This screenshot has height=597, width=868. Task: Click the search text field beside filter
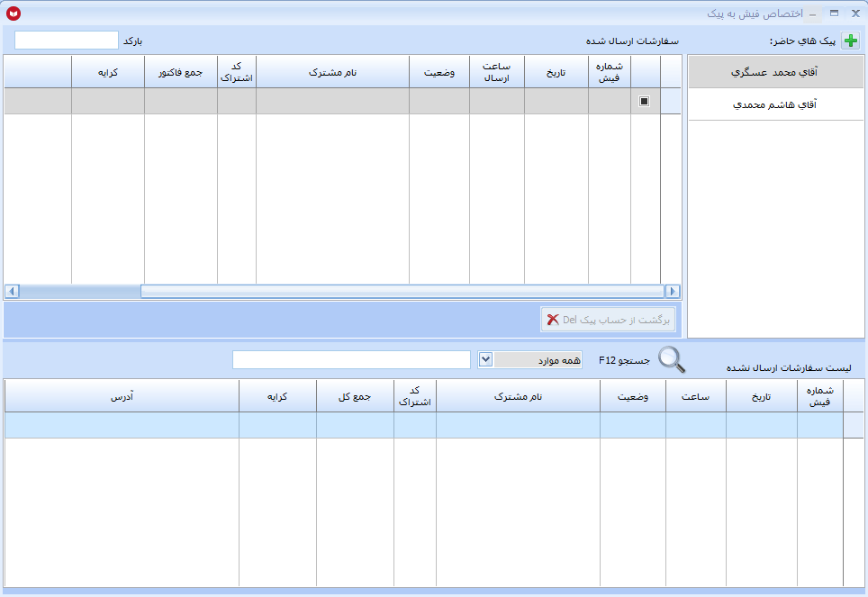pos(351,359)
